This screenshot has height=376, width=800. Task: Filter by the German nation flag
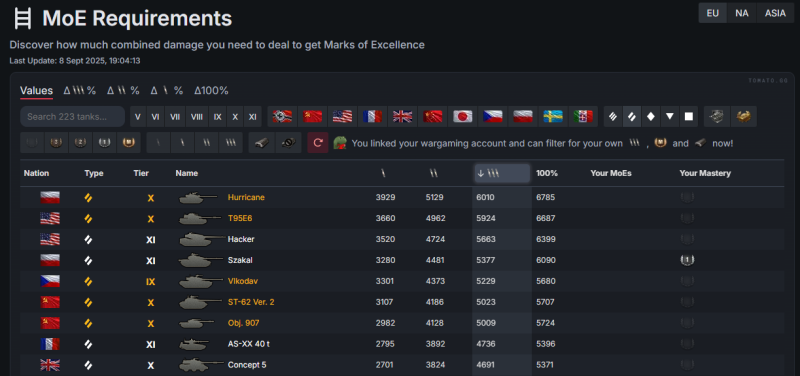(282, 116)
